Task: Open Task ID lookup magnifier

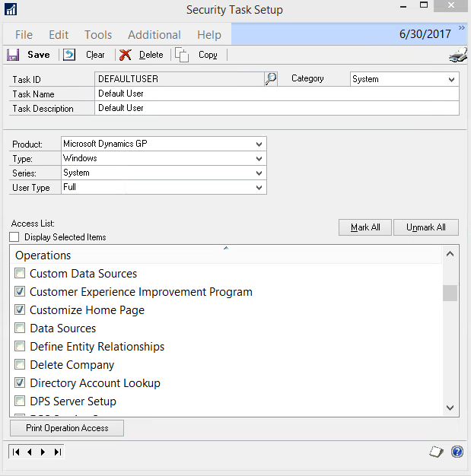Action: (271, 79)
